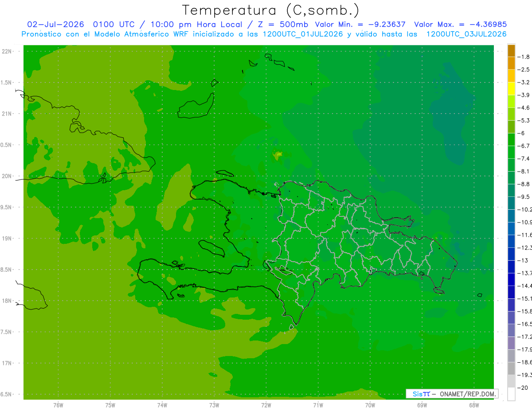This screenshot has width=532, height=411.
Task: Click the legend swatch between -9.5 and -10.2
Action: tap(511, 203)
